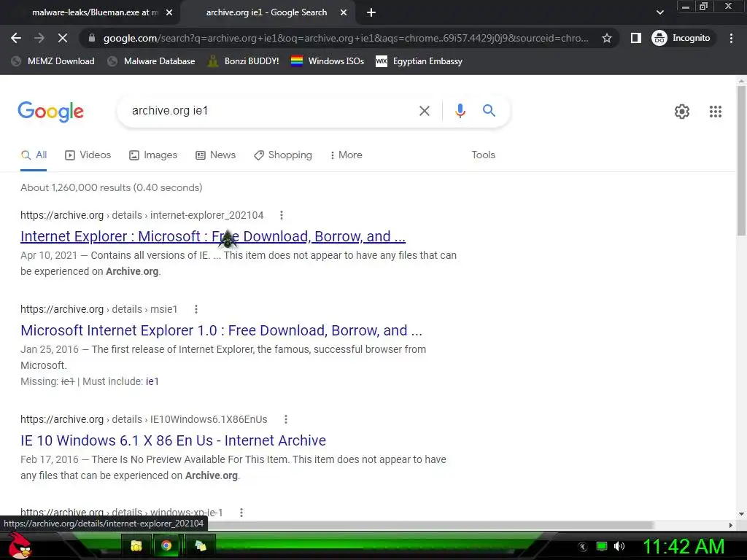
Task: Click the scrollbar down arrow
Action: 741,514
